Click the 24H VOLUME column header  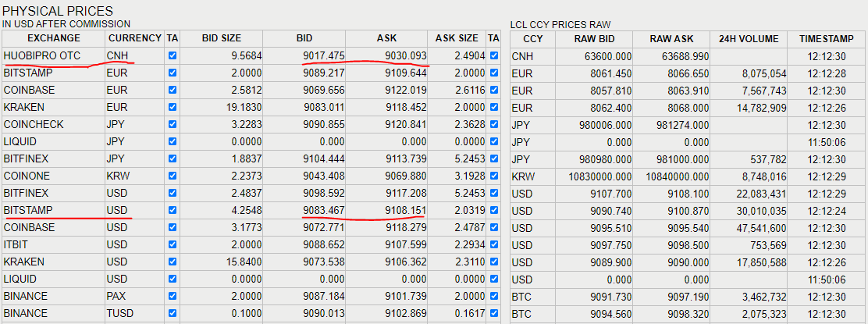[x=749, y=39]
